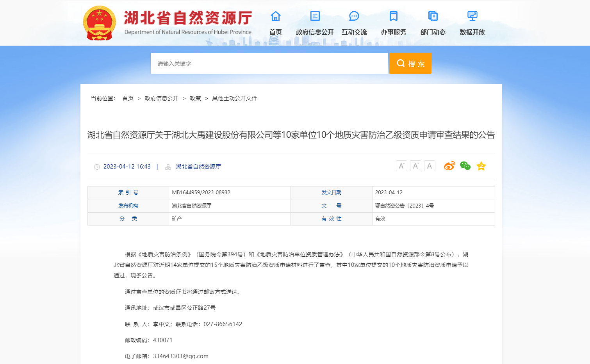590x364 pixels.
Task: Click the 办事服务 menu label
Action: pyautogui.click(x=394, y=32)
